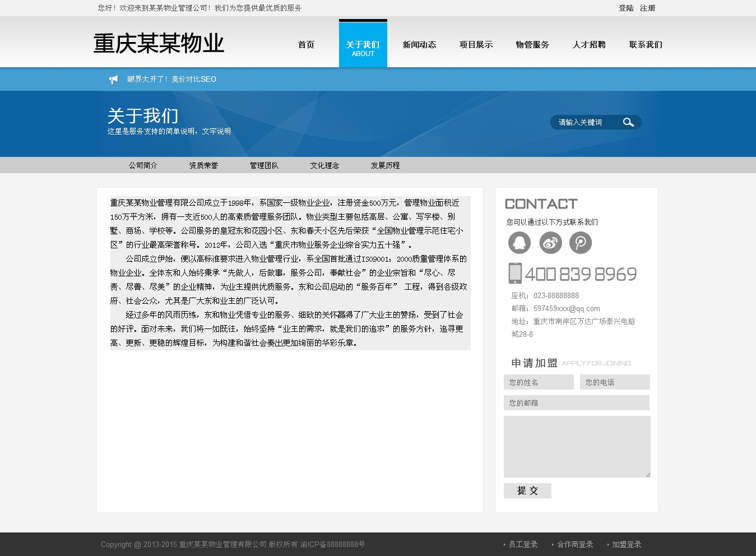Go to 新闻动态 in navigation
This screenshot has width=756, height=556.
[419, 45]
